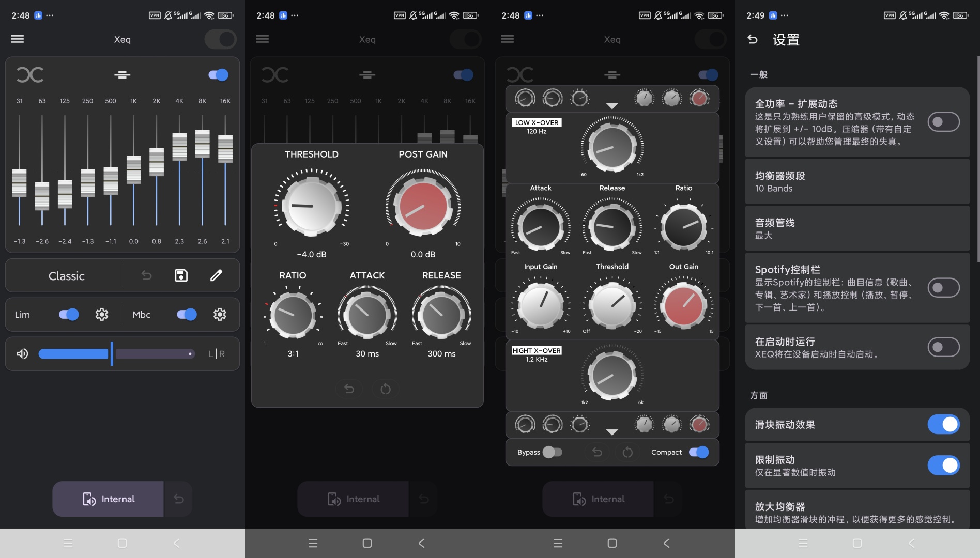Turn off 滑块振动效果 switch
The width and height of the screenshot is (980, 558).
pos(944,425)
